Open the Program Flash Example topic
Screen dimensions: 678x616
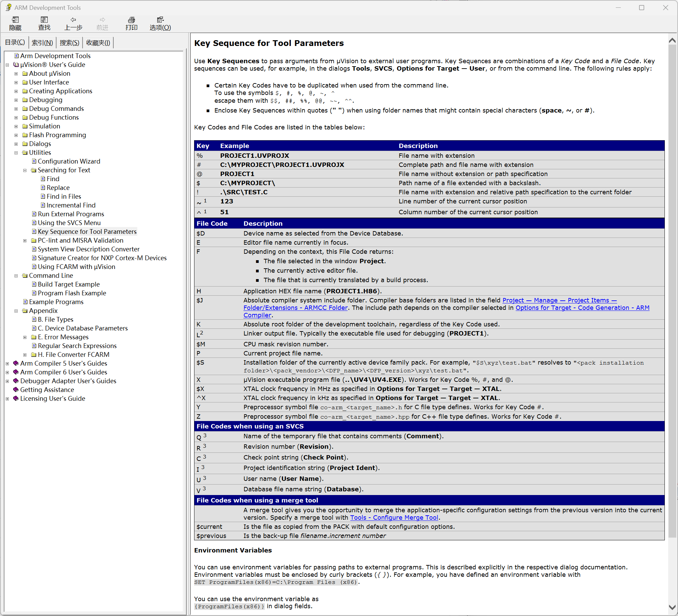point(72,293)
